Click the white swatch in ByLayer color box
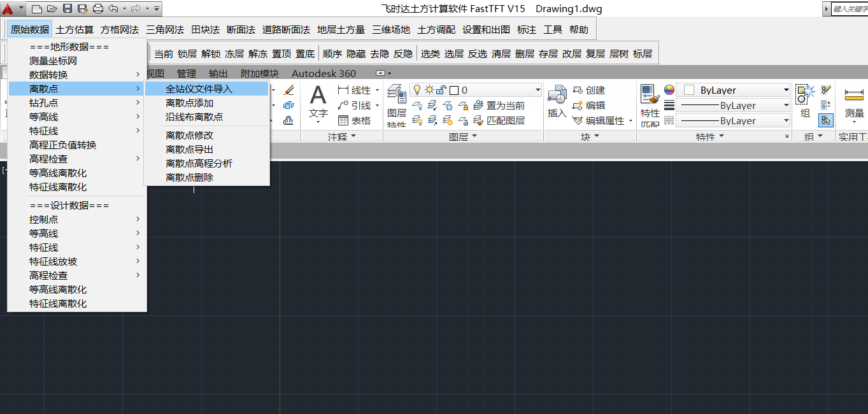Viewport: 868px width, 414px height. tap(688, 90)
